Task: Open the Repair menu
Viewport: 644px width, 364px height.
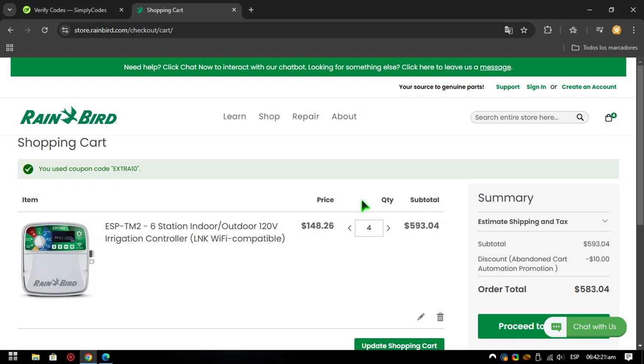Action: tap(306, 116)
